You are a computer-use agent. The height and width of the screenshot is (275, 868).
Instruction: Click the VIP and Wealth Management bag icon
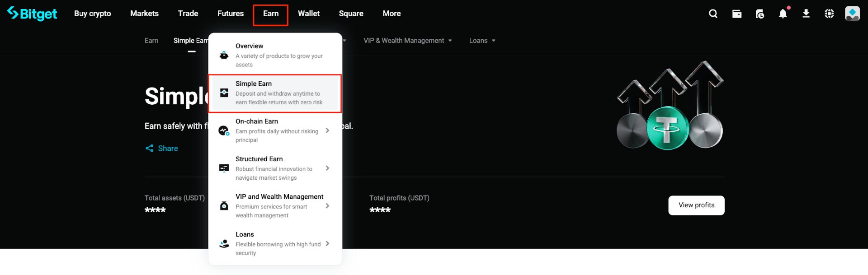tap(224, 205)
